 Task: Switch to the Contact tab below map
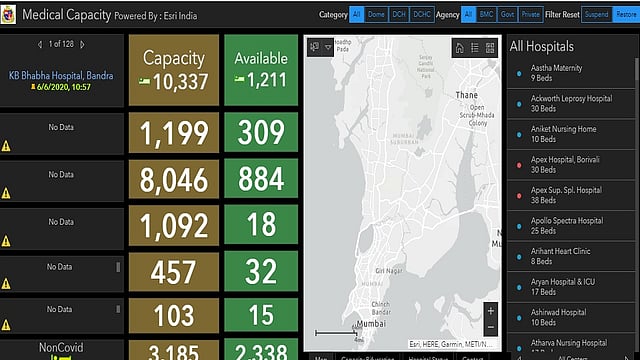[472, 358]
